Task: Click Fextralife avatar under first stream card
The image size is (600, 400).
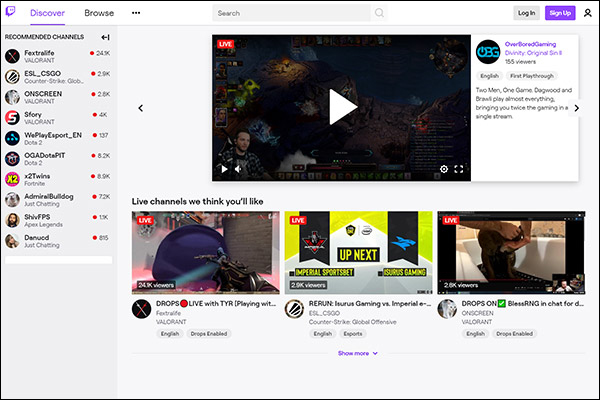Action: [x=142, y=309]
